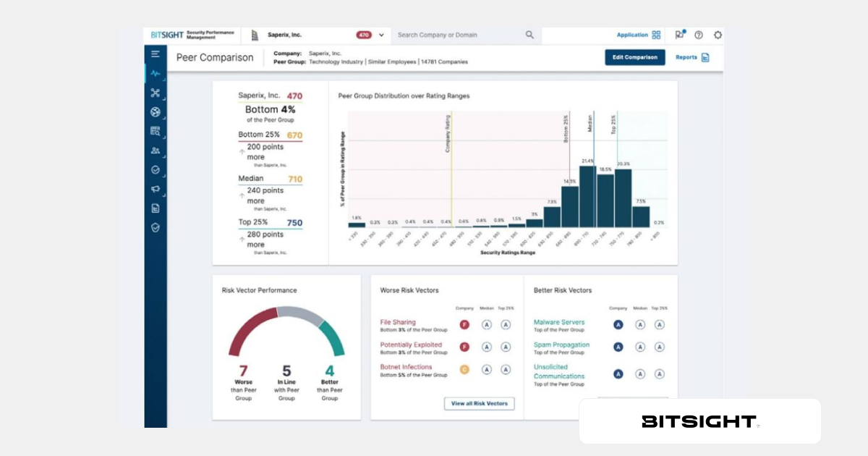Click the 470 rating badge in header
868x456 pixels.
[x=364, y=35]
